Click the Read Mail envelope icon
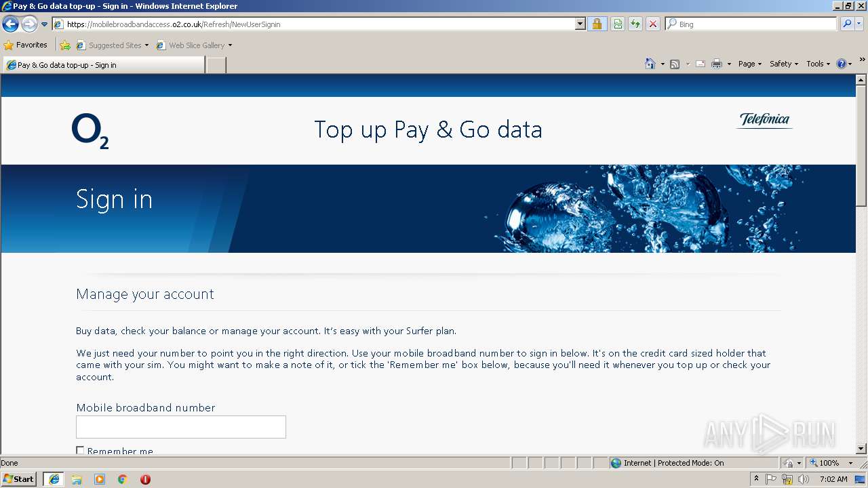 point(701,64)
